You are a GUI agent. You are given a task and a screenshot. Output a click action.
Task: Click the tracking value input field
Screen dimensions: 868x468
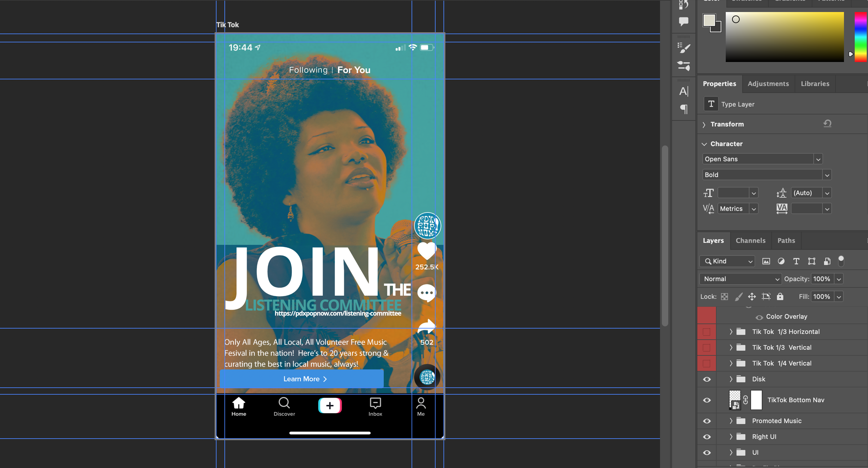[x=807, y=209]
